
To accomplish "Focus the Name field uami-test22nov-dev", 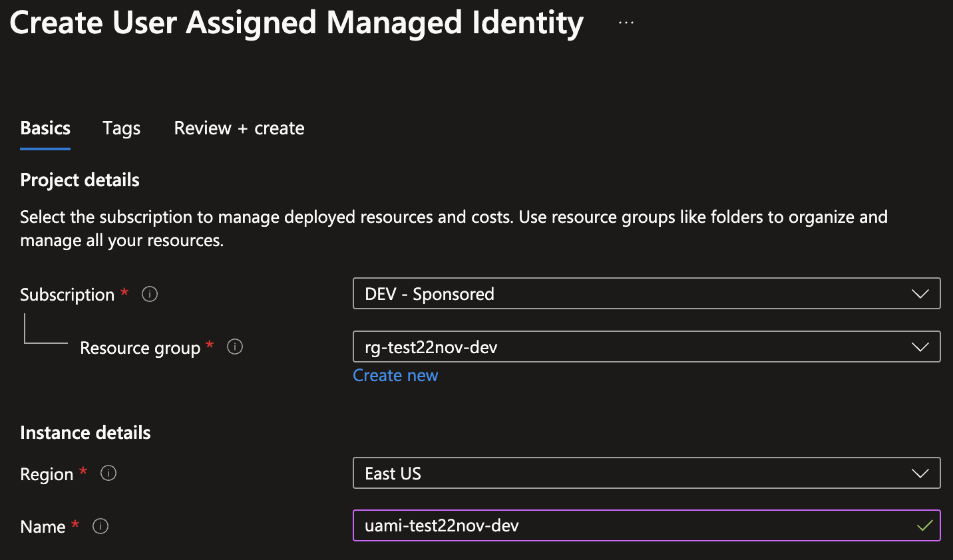I will pos(646,525).
